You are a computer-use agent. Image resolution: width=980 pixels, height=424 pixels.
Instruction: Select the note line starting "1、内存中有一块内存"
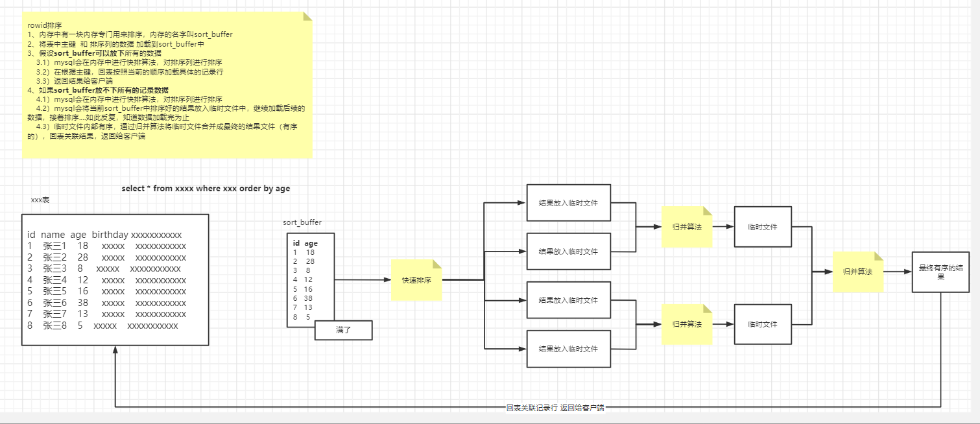(130, 34)
